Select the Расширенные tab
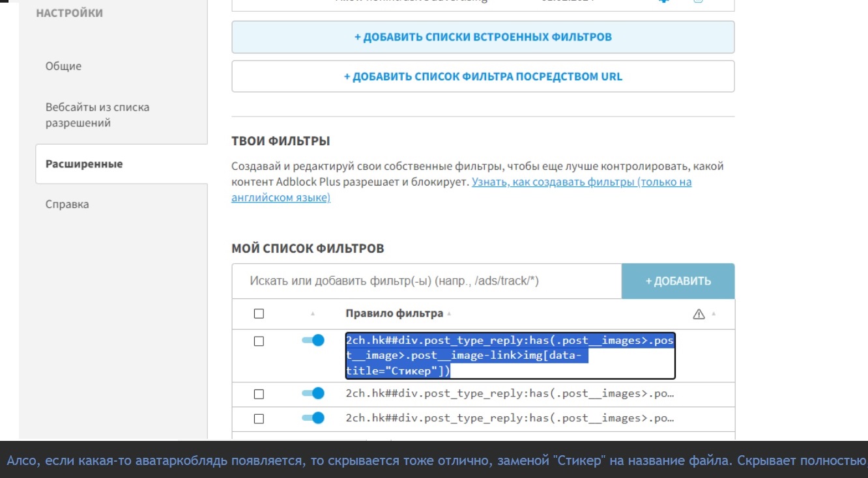Image resolution: width=868 pixels, height=478 pixels. pos(121,164)
